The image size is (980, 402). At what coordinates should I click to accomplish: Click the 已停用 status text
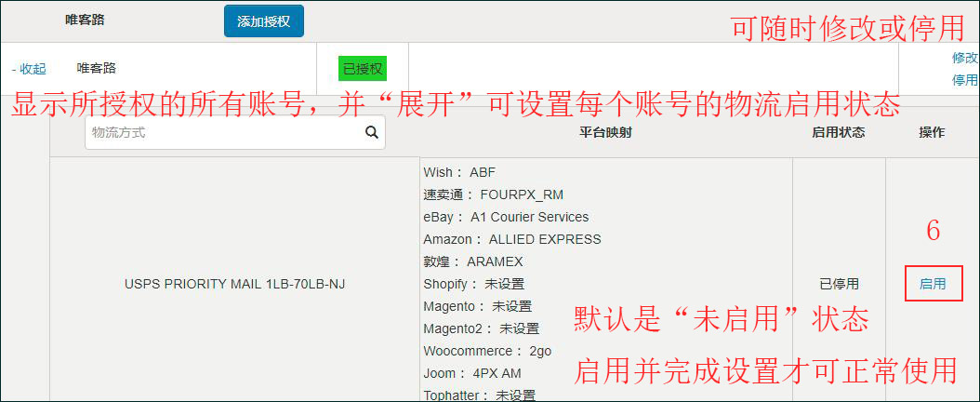839,284
